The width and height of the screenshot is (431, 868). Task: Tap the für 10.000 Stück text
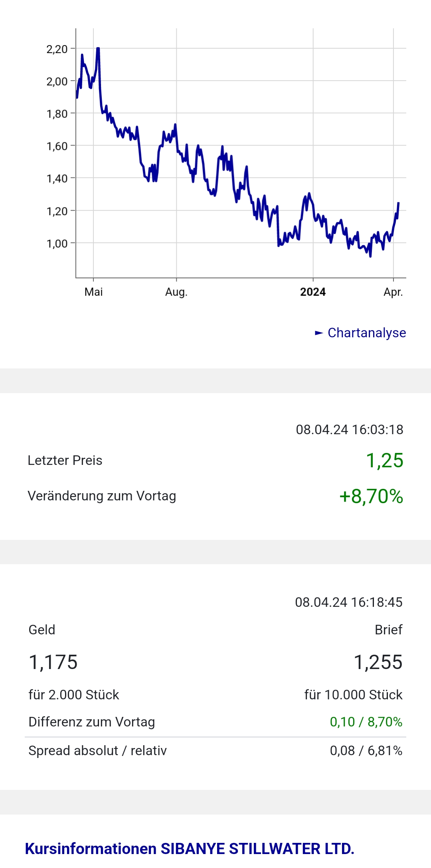coord(353,695)
